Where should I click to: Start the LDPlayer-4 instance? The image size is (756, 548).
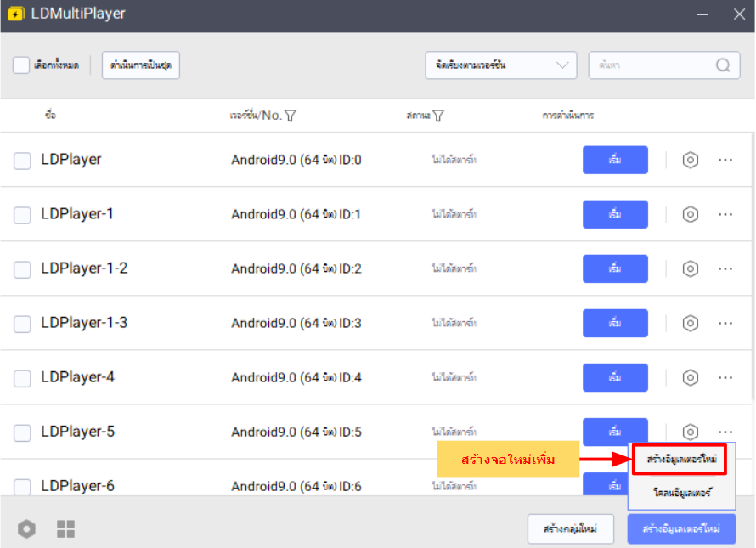[x=615, y=377]
